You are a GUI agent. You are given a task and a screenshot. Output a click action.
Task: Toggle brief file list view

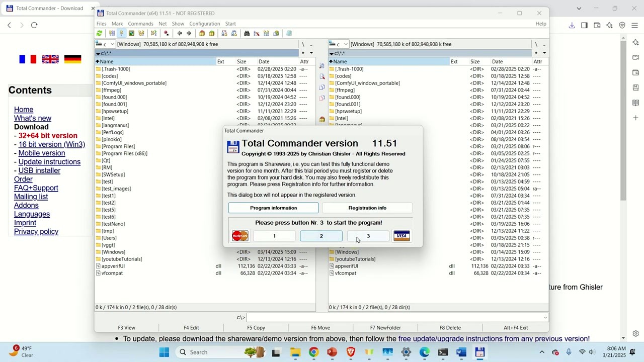click(x=111, y=33)
